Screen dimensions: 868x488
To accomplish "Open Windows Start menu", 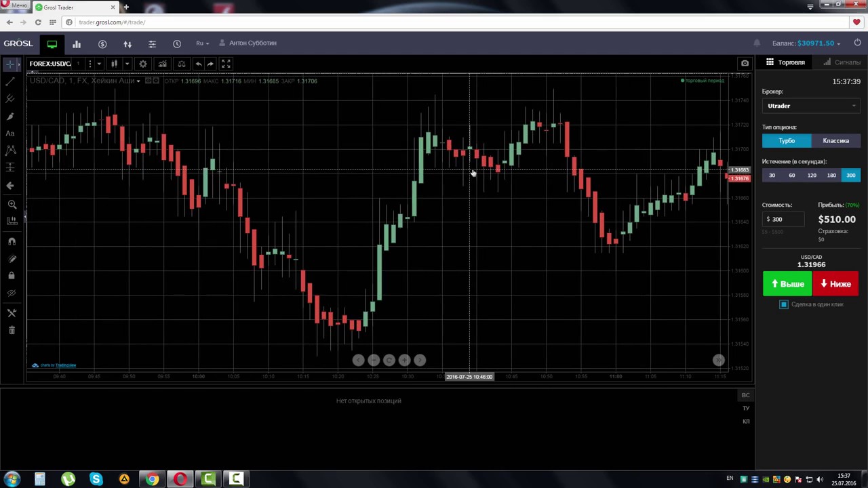I will pos(12,479).
